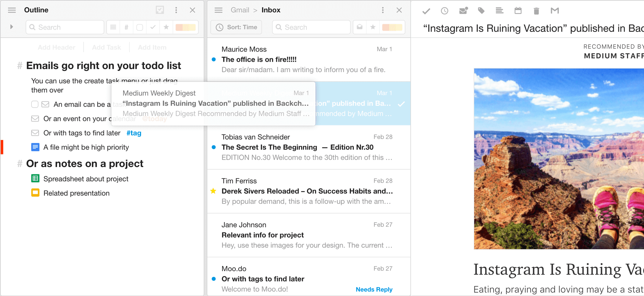Click the tag icon in email toolbar
The height and width of the screenshot is (296, 644).
(481, 10)
